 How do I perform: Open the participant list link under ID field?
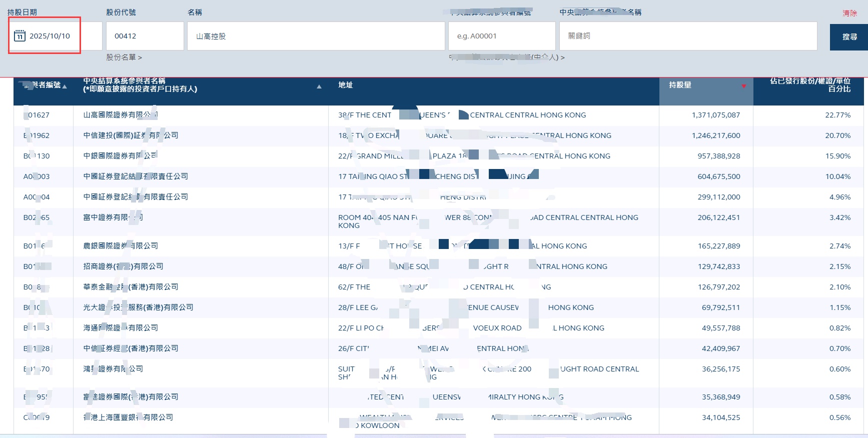tap(507, 57)
